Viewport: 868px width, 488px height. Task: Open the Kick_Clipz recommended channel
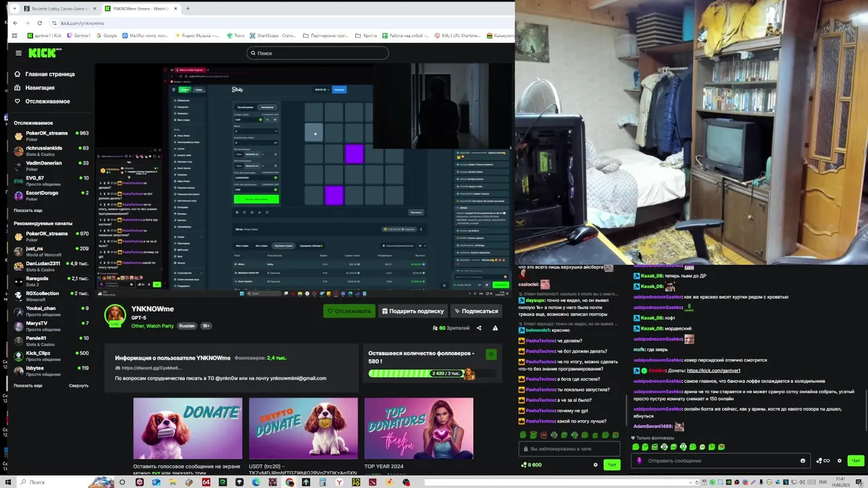[x=52, y=355]
